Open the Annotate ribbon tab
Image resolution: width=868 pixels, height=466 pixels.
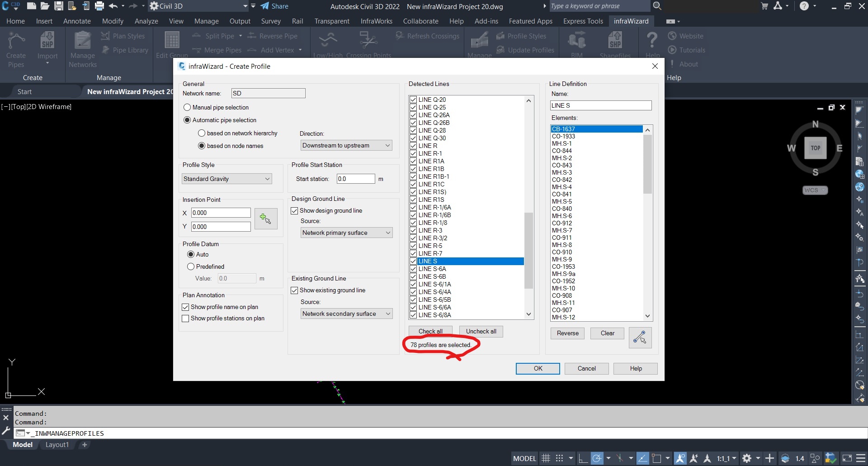click(x=77, y=21)
